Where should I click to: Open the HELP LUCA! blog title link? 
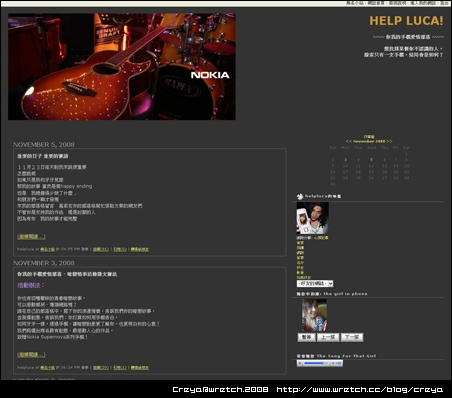pyautogui.click(x=406, y=21)
